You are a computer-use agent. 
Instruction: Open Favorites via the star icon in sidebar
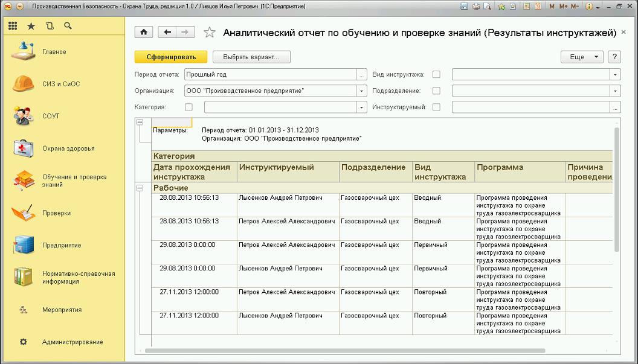31,26
